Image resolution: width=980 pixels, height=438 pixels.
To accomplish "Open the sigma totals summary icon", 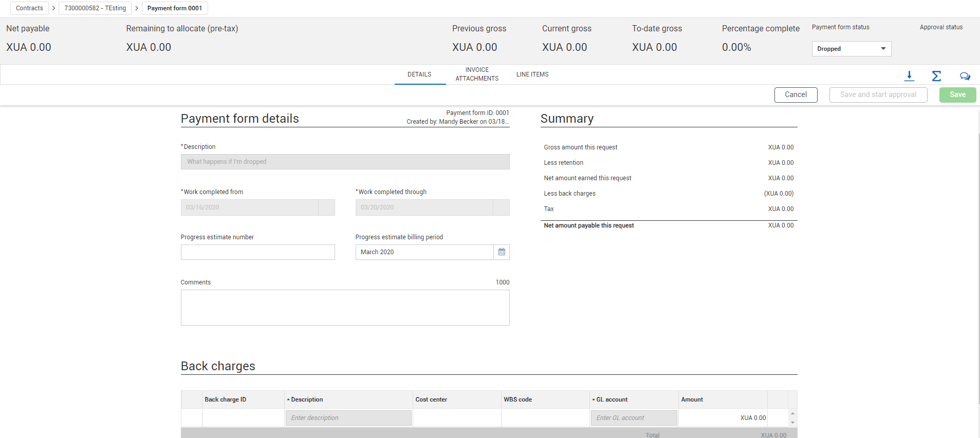I will [936, 76].
